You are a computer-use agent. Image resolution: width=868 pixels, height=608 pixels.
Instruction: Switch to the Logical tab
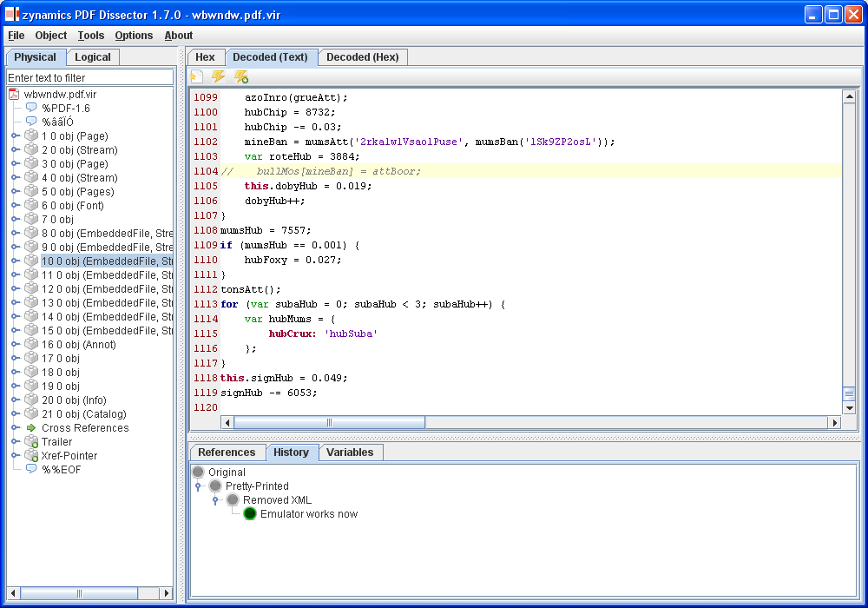(93, 57)
